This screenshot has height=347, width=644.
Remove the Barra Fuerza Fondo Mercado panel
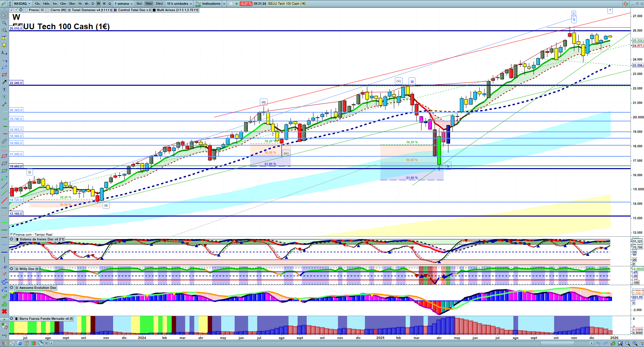click(x=11, y=319)
